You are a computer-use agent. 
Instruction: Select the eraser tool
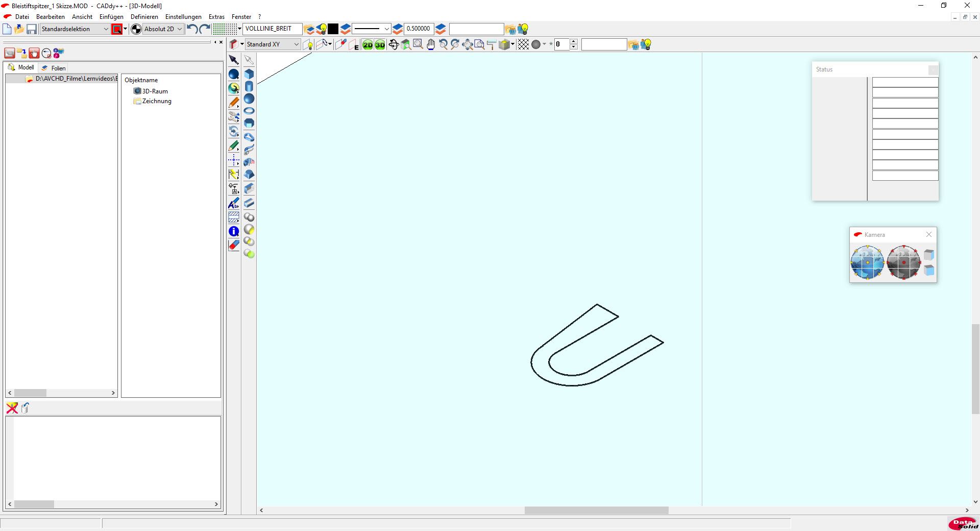pos(234,246)
